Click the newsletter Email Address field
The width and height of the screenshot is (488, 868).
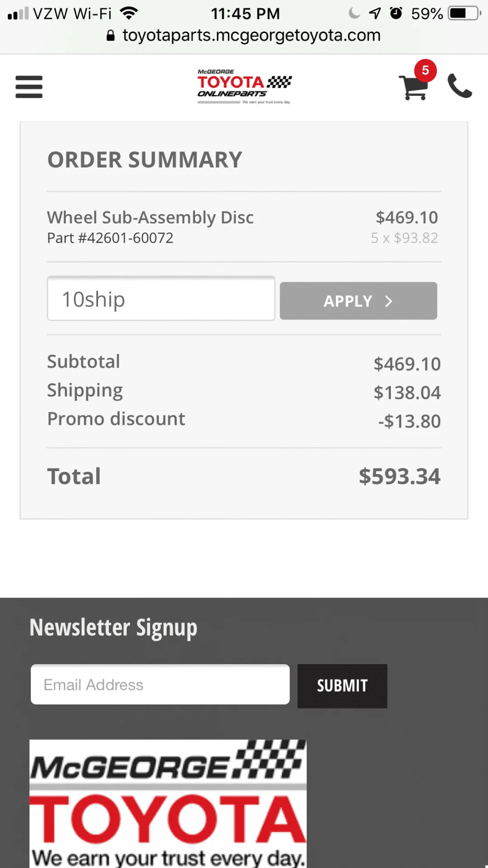pos(160,684)
